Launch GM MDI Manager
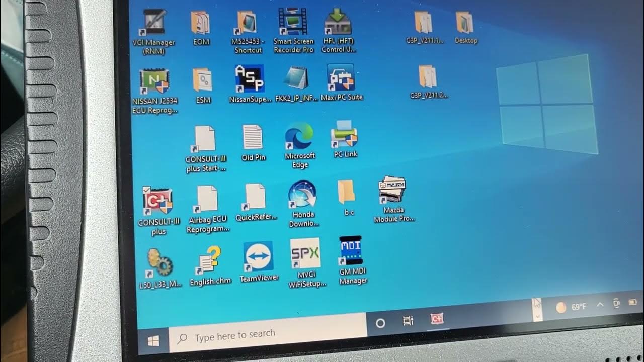 click(352, 261)
